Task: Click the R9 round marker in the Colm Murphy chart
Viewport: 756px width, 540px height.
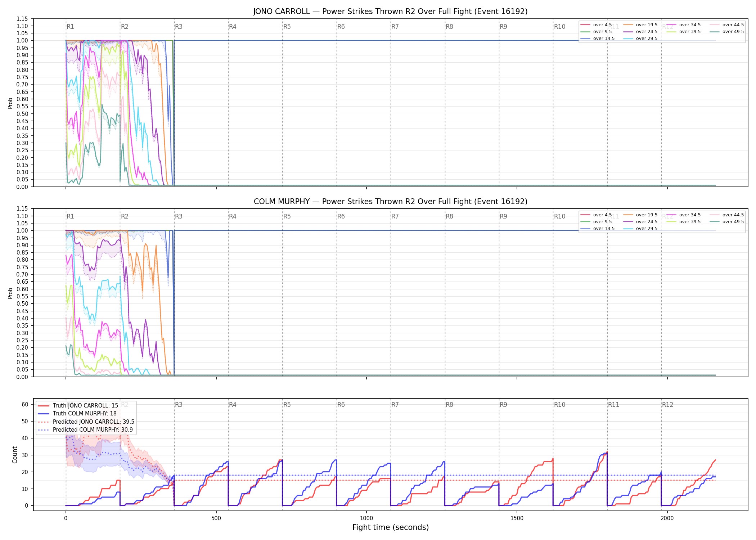Action: [503, 216]
